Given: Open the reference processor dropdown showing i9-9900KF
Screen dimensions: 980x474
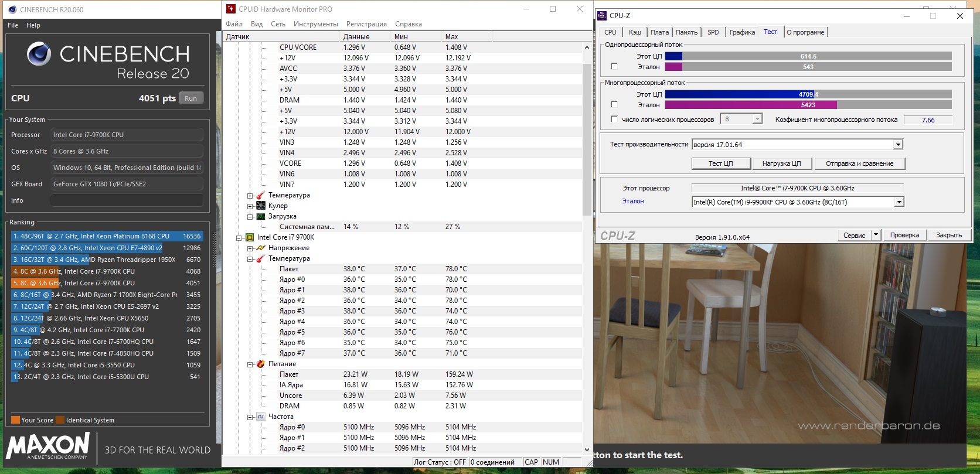Looking at the screenshot, I should tap(899, 202).
